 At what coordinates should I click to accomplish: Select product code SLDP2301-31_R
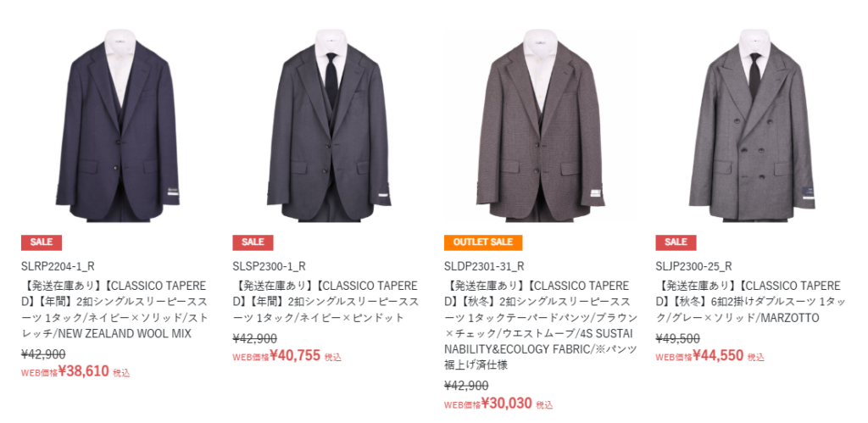pyautogui.click(x=484, y=266)
